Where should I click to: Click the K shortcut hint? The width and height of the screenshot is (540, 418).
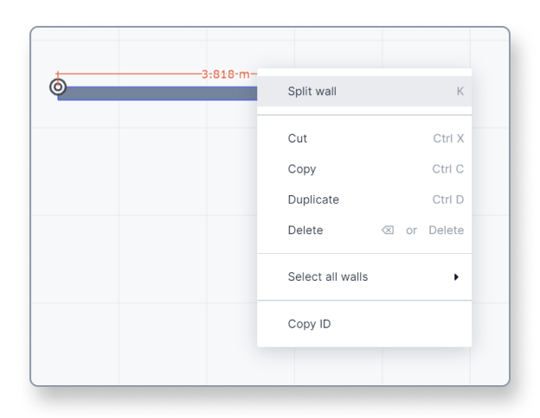coord(460,91)
